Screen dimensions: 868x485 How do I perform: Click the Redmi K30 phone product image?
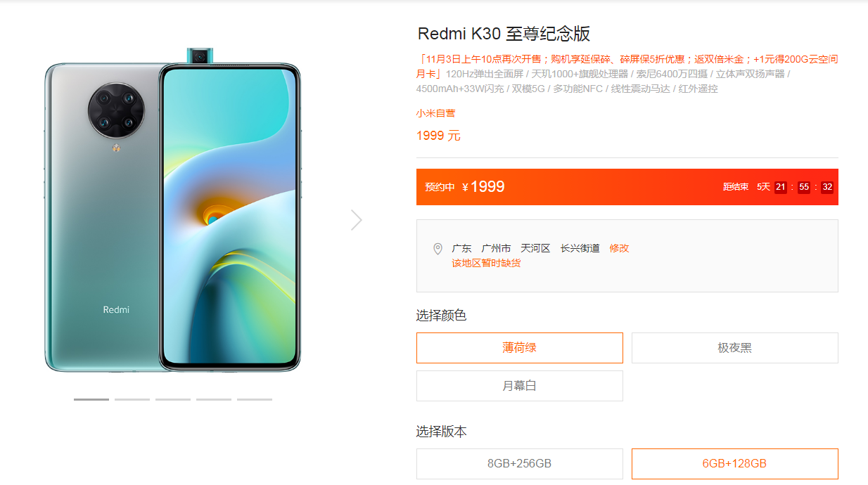pos(173,210)
